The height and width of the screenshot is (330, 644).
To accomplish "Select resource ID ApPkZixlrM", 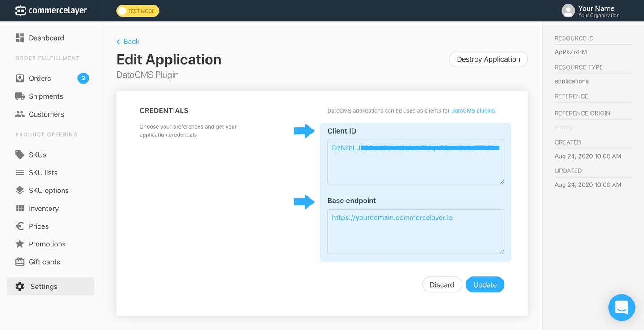I will click(571, 52).
